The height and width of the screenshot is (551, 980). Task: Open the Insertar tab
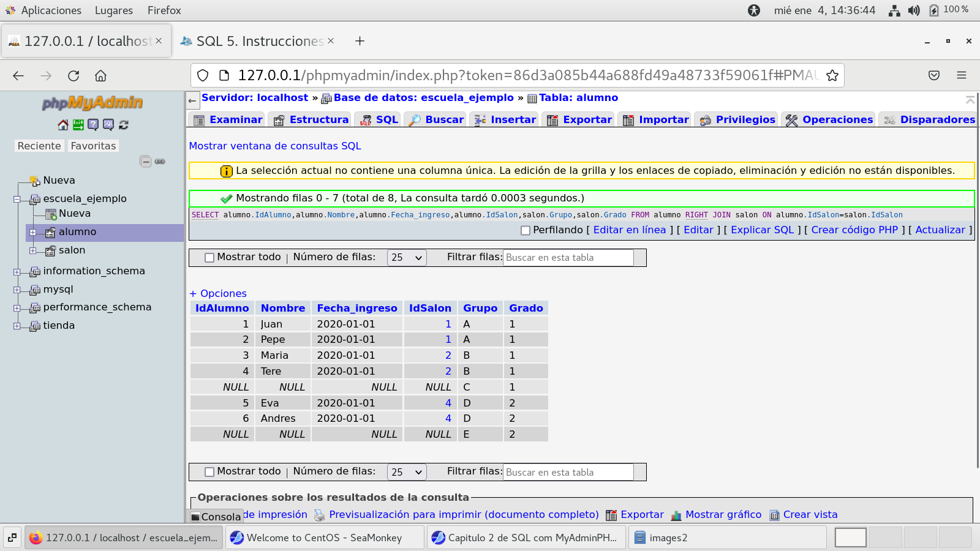(506, 120)
